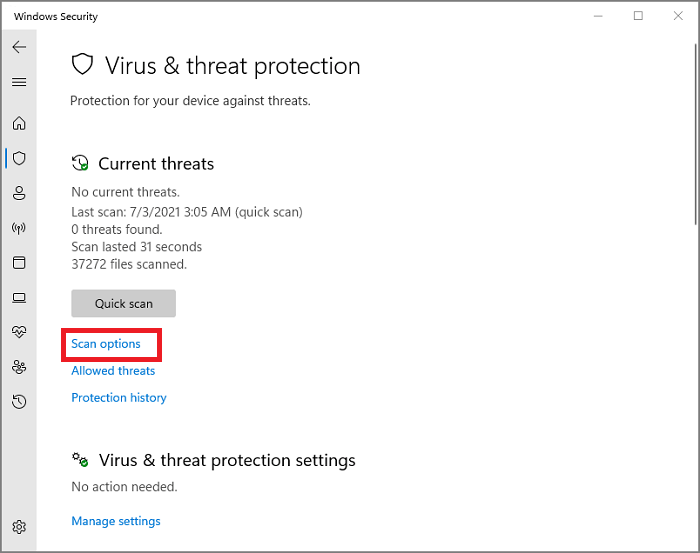700x553 pixels.
Task: Open Family options icon
Action: point(19,367)
